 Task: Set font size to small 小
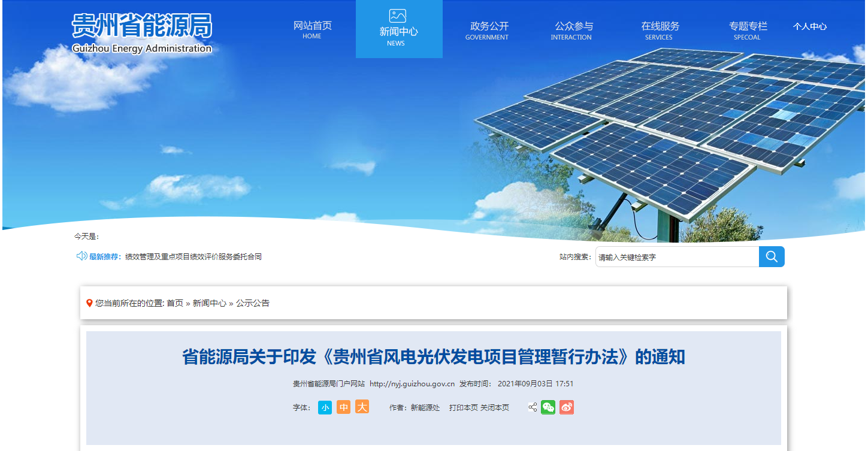[x=325, y=408]
